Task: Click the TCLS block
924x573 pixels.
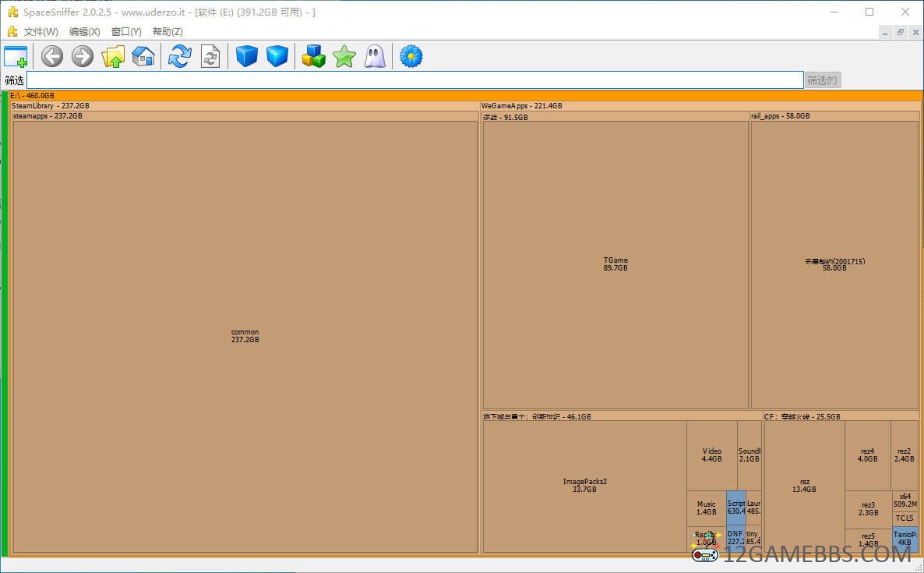Action: coord(905,518)
